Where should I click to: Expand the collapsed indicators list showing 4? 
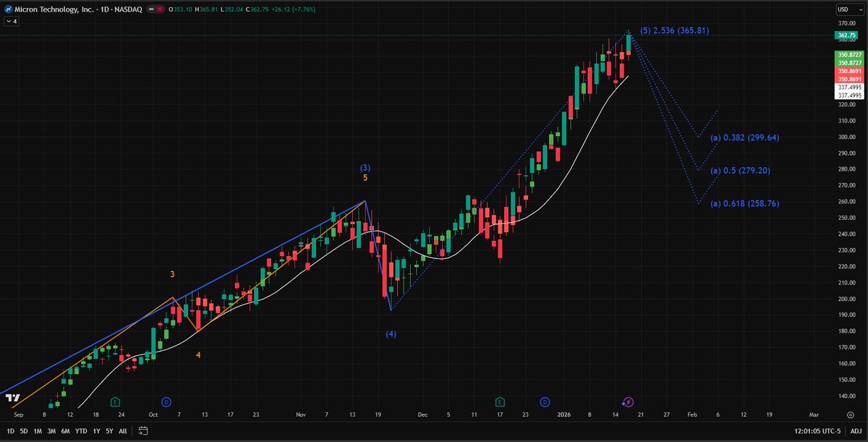(x=11, y=22)
